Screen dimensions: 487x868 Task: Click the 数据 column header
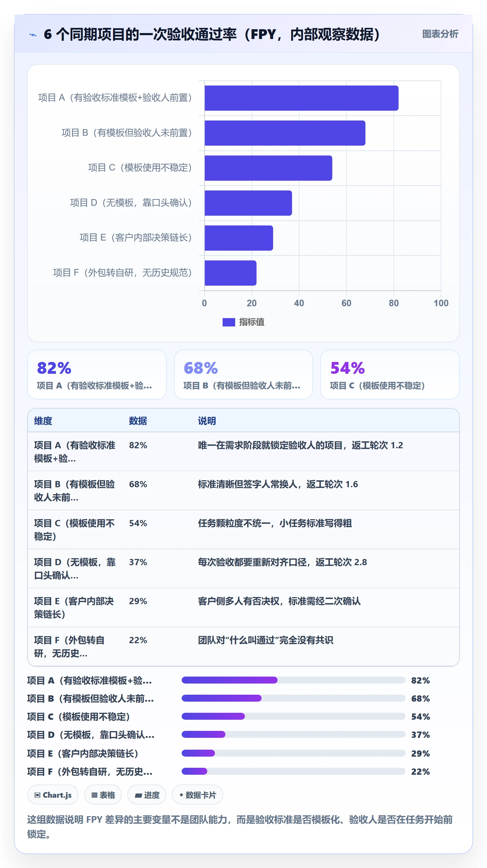[x=138, y=421]
